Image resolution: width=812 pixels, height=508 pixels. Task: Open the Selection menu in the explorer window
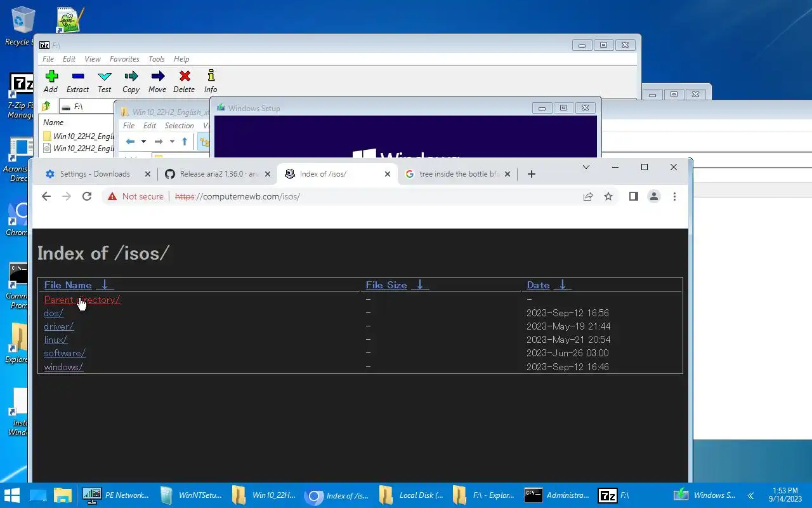(179, 126)
